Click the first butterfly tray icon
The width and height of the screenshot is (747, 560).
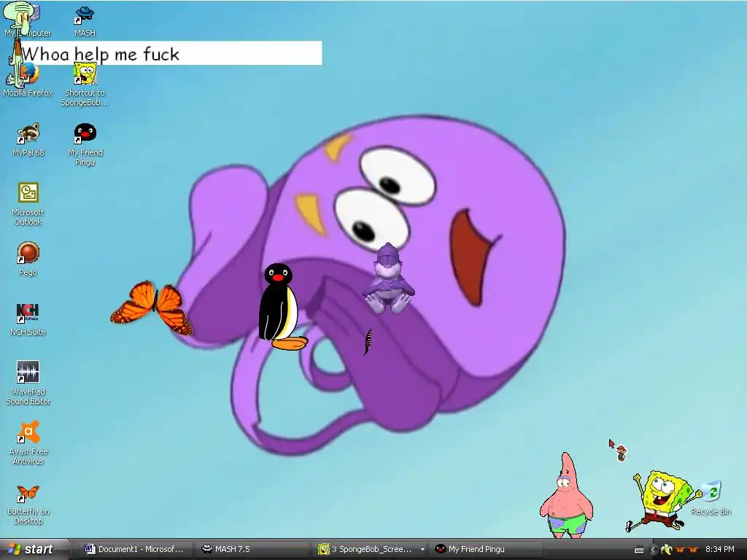point(680,550)
